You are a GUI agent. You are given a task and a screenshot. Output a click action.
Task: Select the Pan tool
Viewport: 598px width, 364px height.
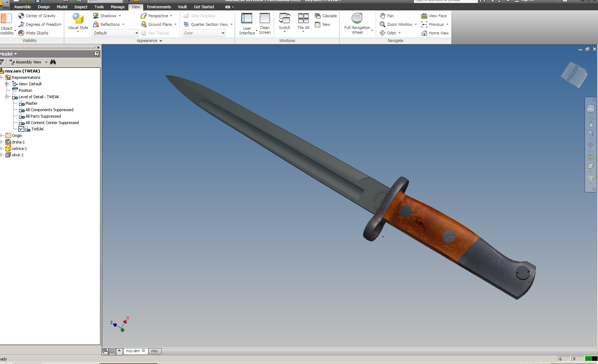(x=387, y=16)
